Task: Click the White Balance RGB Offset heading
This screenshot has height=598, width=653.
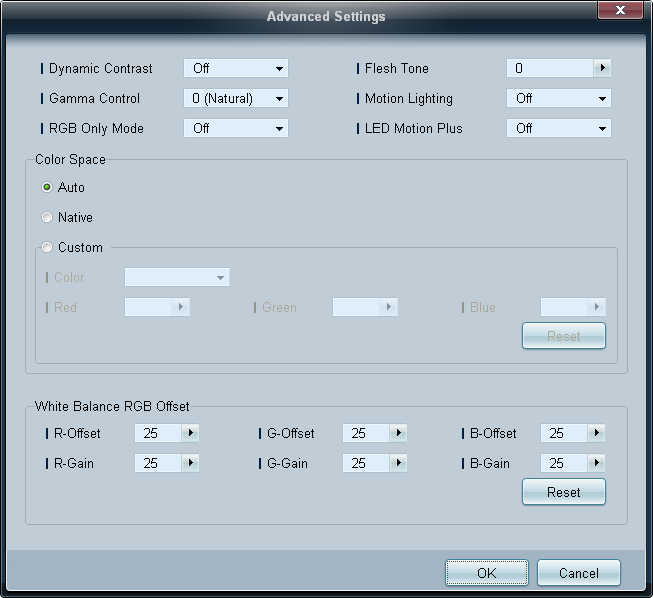Action: (x=112, y=406)
